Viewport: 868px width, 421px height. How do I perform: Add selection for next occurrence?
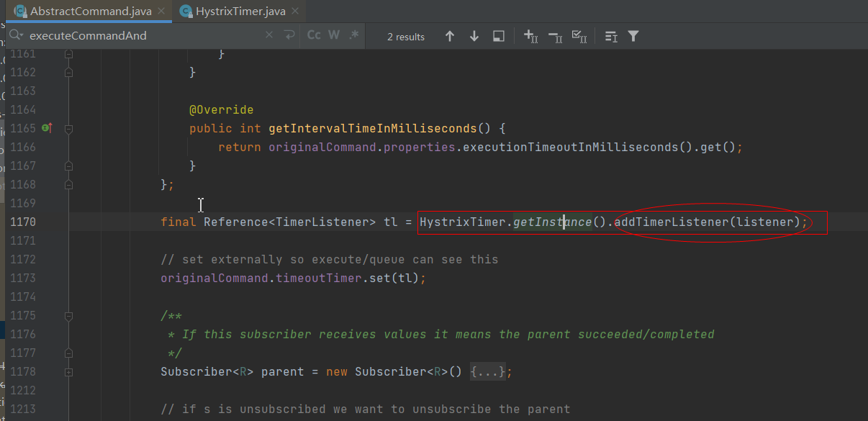[531, 36]
